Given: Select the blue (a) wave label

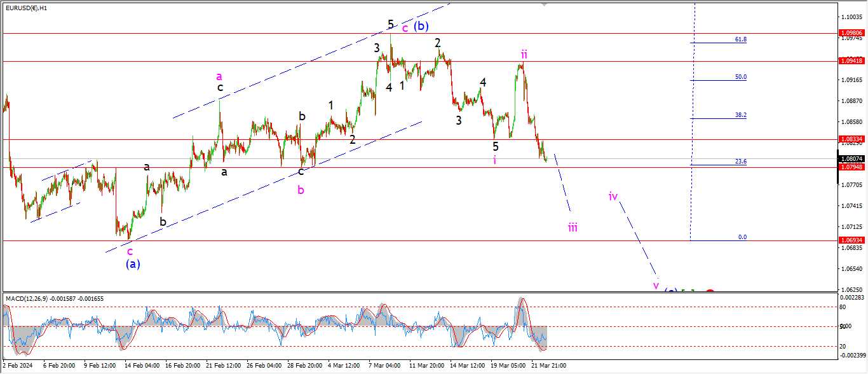Looking at the screenshot, I should (x=133, y=263).
